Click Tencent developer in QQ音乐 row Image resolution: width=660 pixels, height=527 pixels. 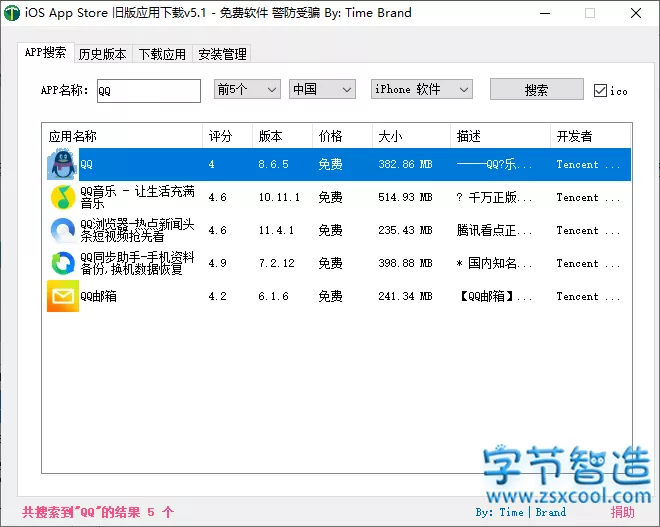coord(588,197)
